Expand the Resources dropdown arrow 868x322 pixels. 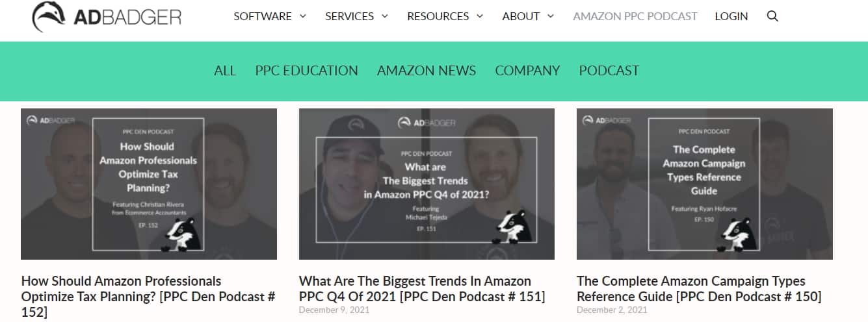480,16
